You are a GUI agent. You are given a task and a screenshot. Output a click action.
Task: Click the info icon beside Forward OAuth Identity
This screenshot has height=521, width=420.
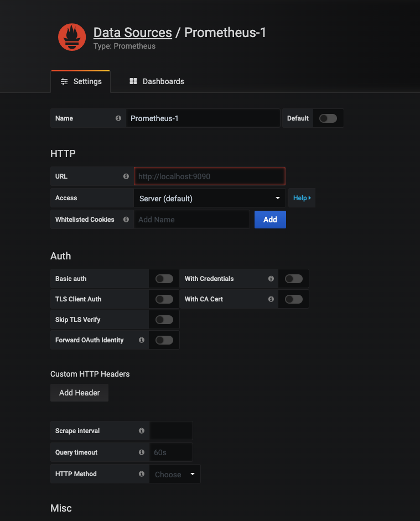click(141, 340)
